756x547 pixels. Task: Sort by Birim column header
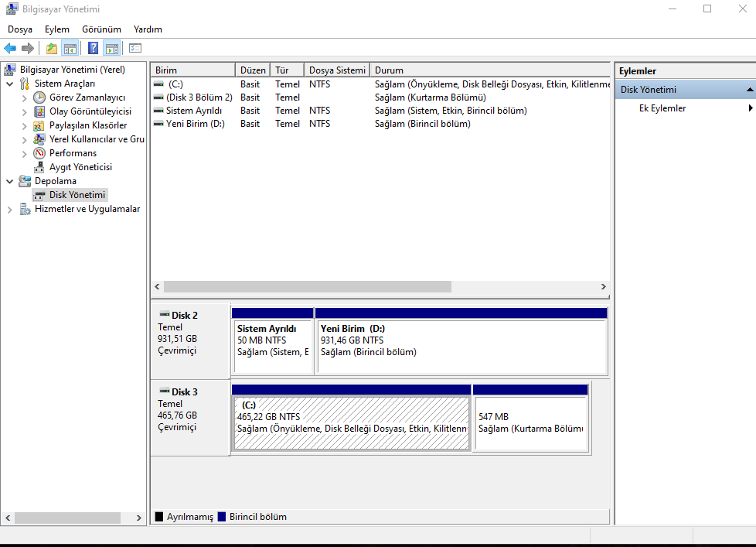click(192, 70)
